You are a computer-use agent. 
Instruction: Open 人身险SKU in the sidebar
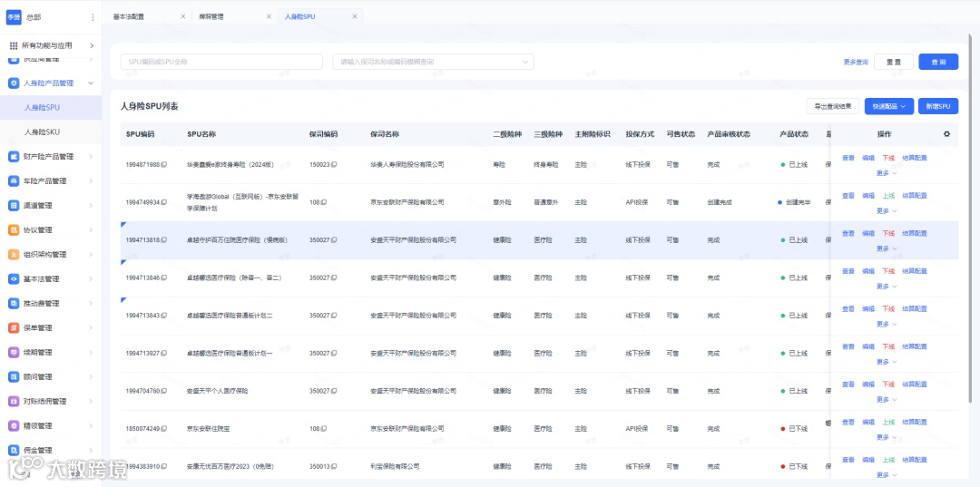click(42, 132)
